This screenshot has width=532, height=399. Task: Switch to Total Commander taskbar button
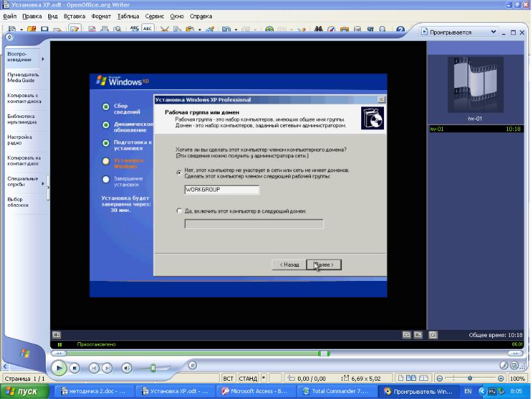coord(336,391)
